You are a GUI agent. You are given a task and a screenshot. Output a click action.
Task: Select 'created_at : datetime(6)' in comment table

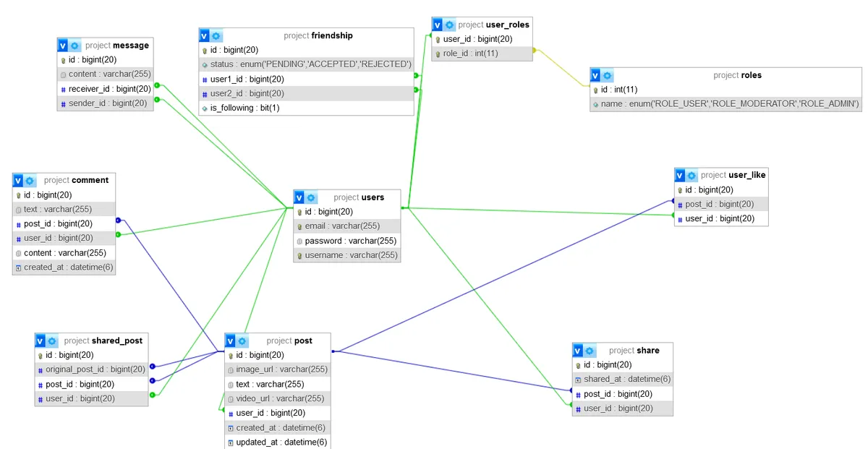tap(64, 267)
